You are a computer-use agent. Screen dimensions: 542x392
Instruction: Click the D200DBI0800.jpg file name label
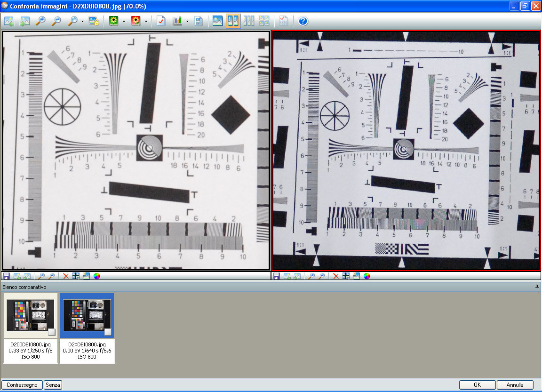[x=31, y=344]
